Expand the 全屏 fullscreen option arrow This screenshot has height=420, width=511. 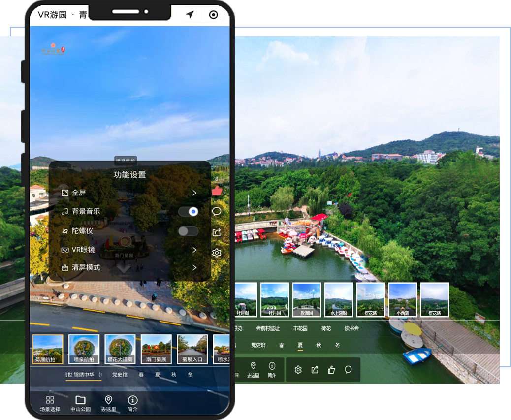(x=194, y=193)
